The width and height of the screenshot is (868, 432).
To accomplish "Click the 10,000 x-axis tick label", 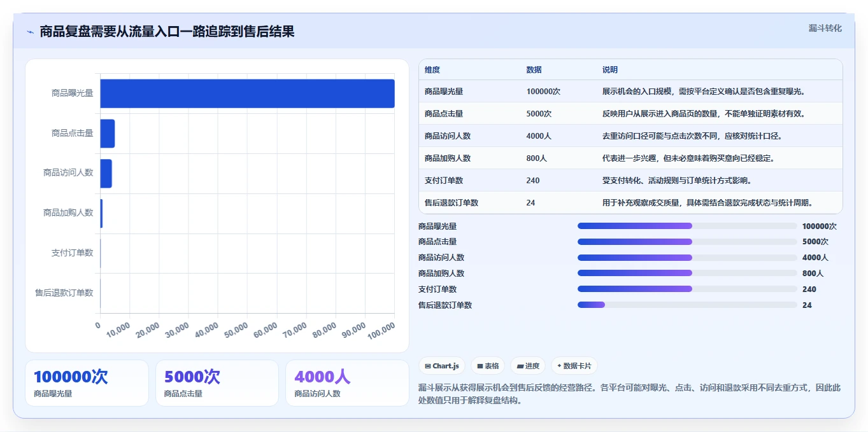I will point(118,329).
